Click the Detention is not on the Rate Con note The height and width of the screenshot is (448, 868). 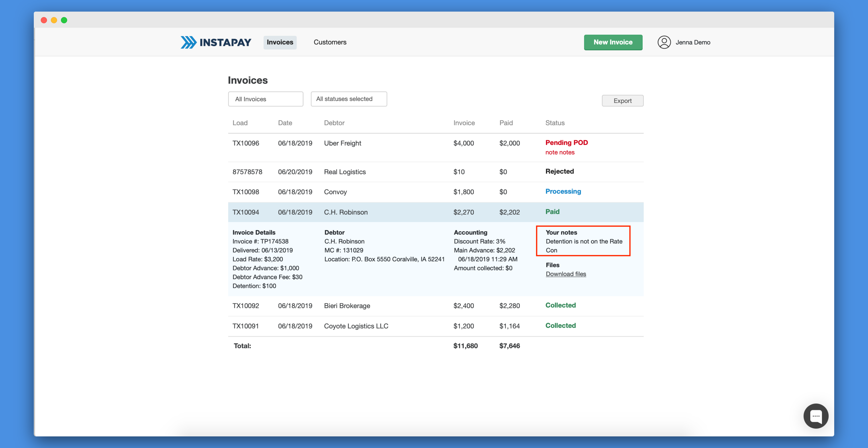click(x=584, y=246)
